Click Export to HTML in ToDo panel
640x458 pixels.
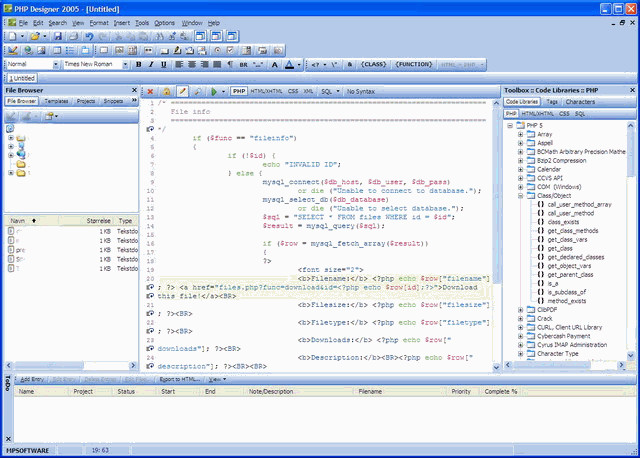click(180, 380)
